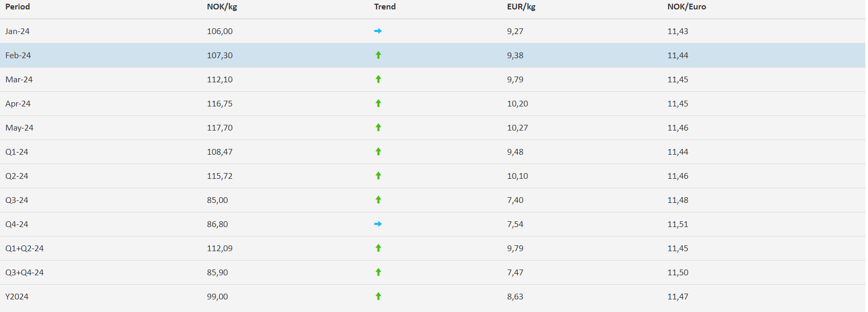868x312 pixels.
Task: Click the green trend arrow for Q3-24
Action: [x=378, y=200]
